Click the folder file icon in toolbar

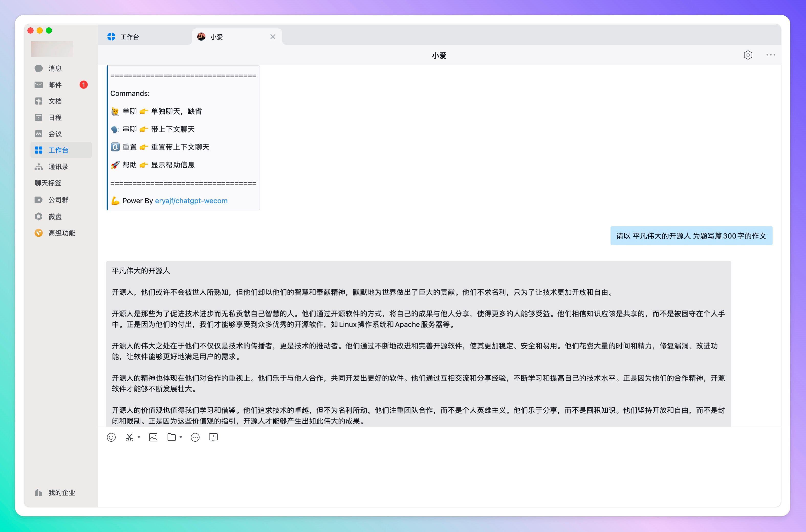point(172,437)
